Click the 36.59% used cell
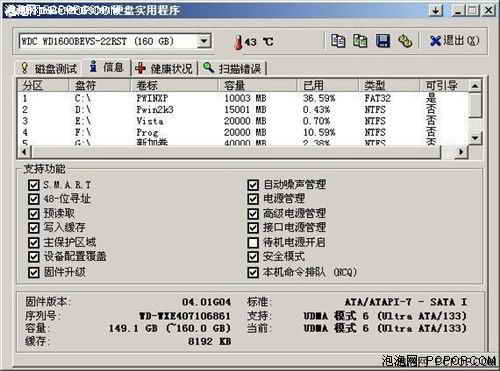 click(319, 98)
